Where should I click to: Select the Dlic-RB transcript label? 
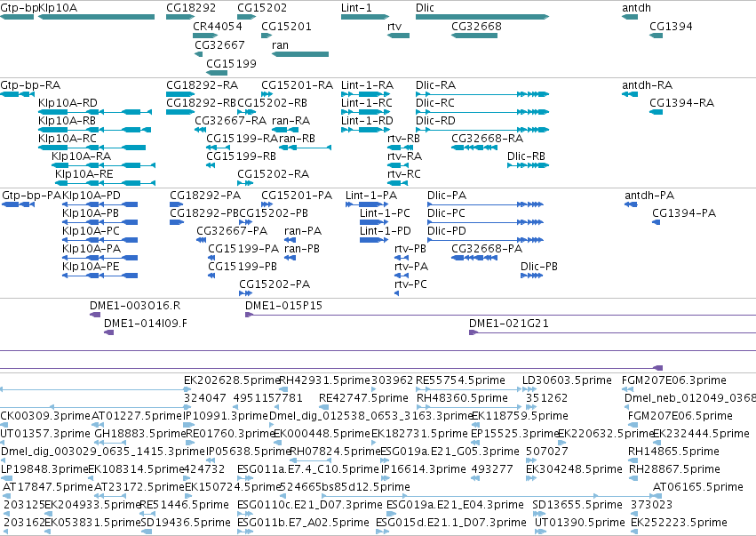tap(526, 156)
